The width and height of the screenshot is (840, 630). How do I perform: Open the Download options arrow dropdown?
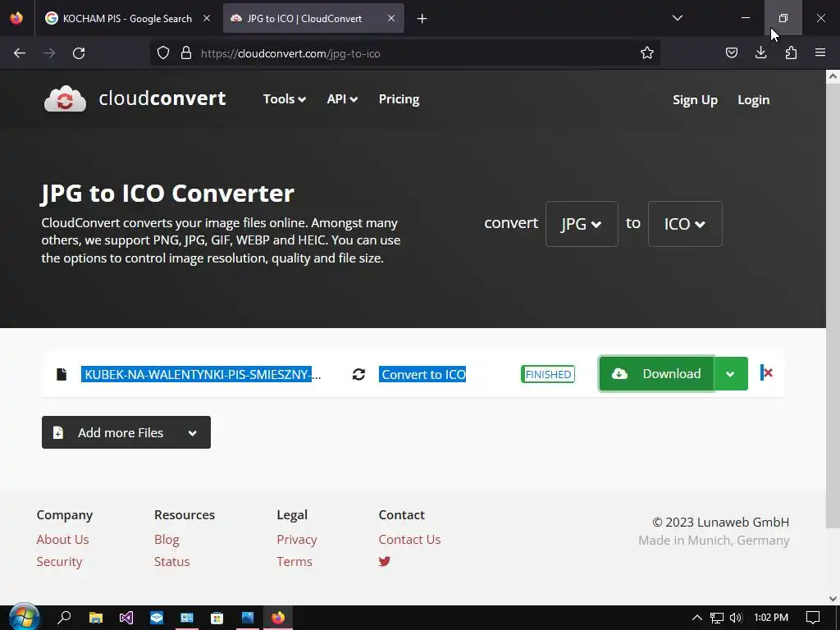(730, 373)
